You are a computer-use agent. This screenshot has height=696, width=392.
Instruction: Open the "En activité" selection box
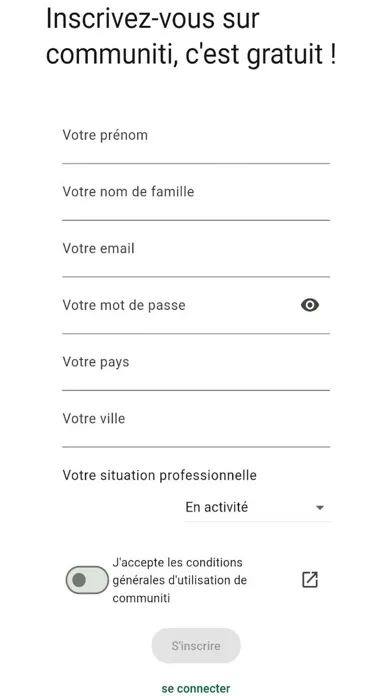point(257,507)
